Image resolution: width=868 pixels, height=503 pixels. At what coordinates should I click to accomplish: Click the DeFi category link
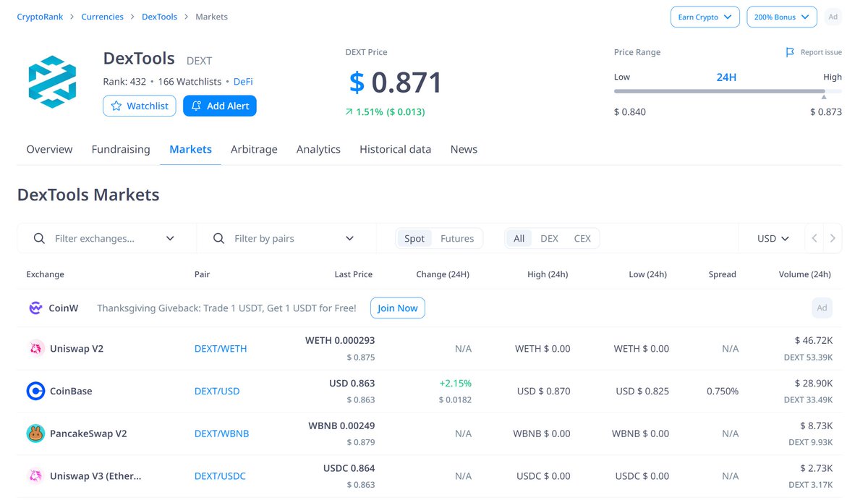pos(243,82)
